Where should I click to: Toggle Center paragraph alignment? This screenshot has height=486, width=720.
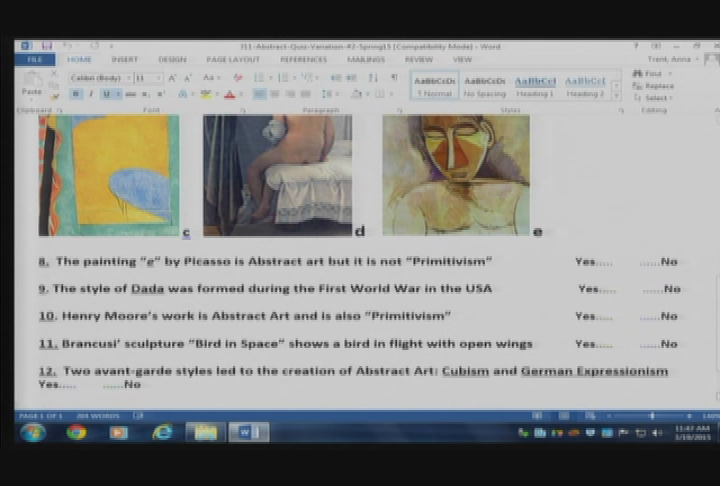click(275, 94)
